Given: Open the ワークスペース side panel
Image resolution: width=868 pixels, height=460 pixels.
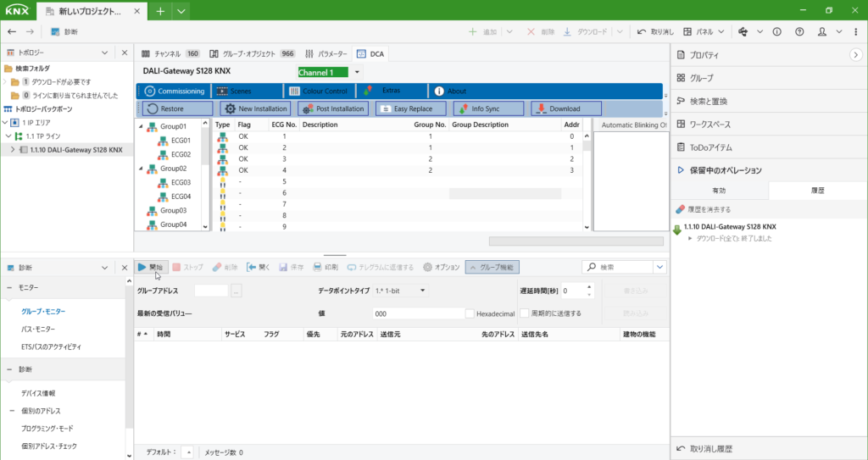Looking at the screenshot, I should (710, 125).
